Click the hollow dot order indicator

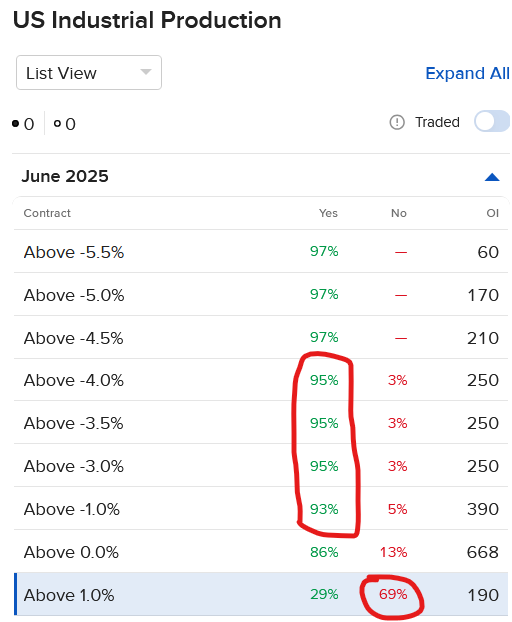[x=57, y=124]
